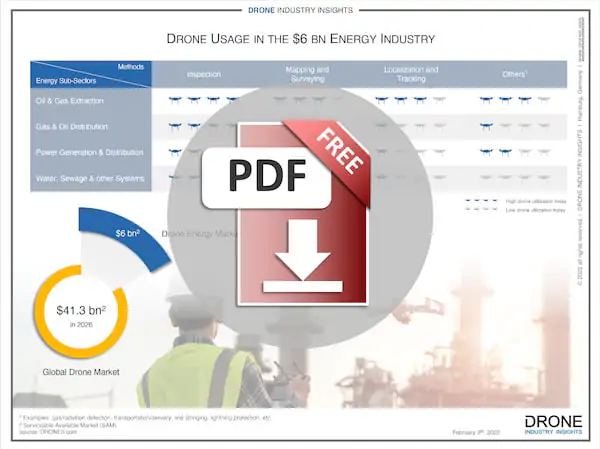Click the "Methods" label in the table corner
Viewport: 600px width, 449px height.
(130, 67)
